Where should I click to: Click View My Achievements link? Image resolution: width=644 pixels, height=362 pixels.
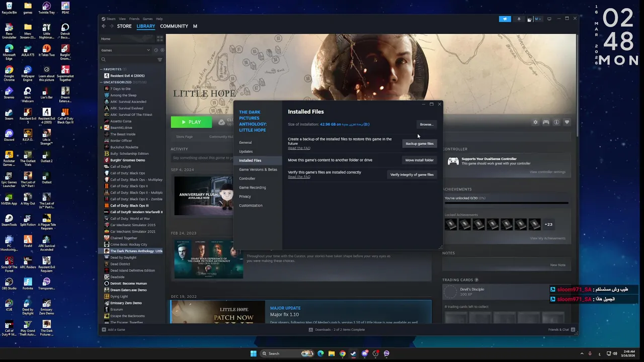(547, 238)
